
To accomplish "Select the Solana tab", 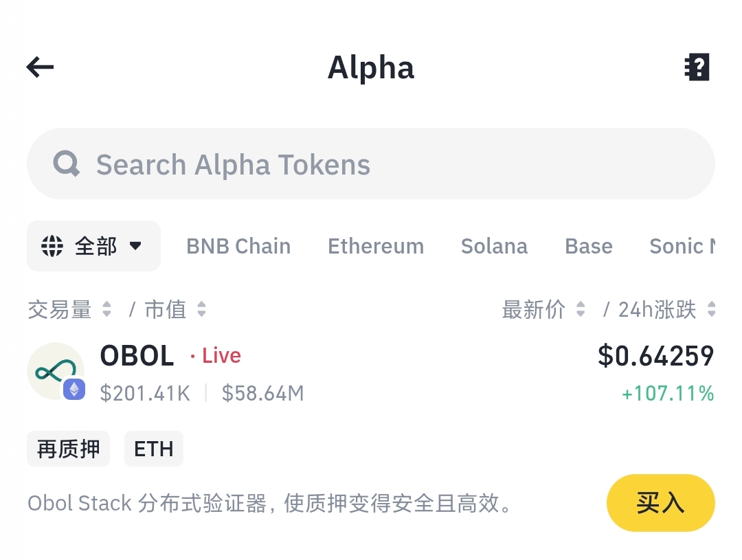I will coord(494,246).
